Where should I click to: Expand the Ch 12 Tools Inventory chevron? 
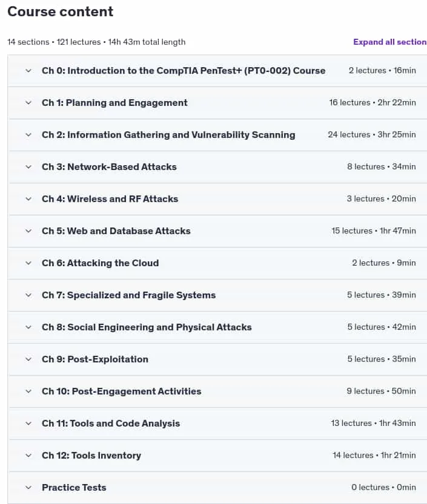(28, 456)
